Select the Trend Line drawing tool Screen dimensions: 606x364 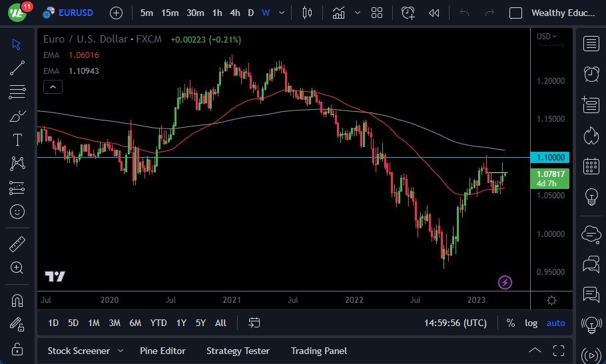17,67
